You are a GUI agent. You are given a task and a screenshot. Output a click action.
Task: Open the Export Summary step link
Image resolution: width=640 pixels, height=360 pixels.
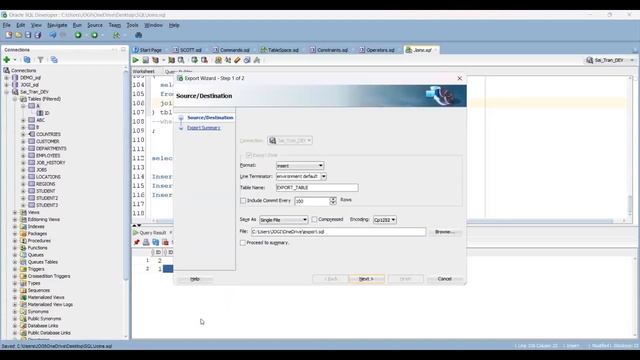(204, 128)
